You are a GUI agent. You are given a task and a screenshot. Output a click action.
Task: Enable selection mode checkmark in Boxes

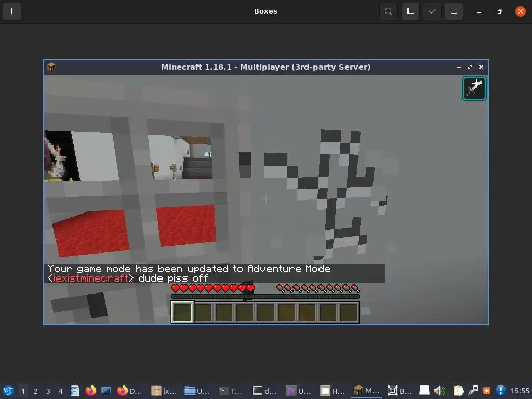[432, 11]
